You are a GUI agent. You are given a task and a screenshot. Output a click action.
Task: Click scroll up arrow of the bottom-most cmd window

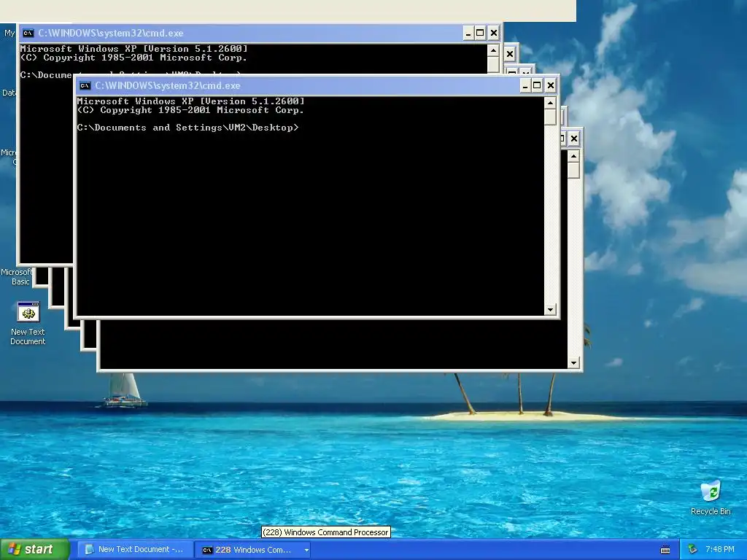pos(573,156)
